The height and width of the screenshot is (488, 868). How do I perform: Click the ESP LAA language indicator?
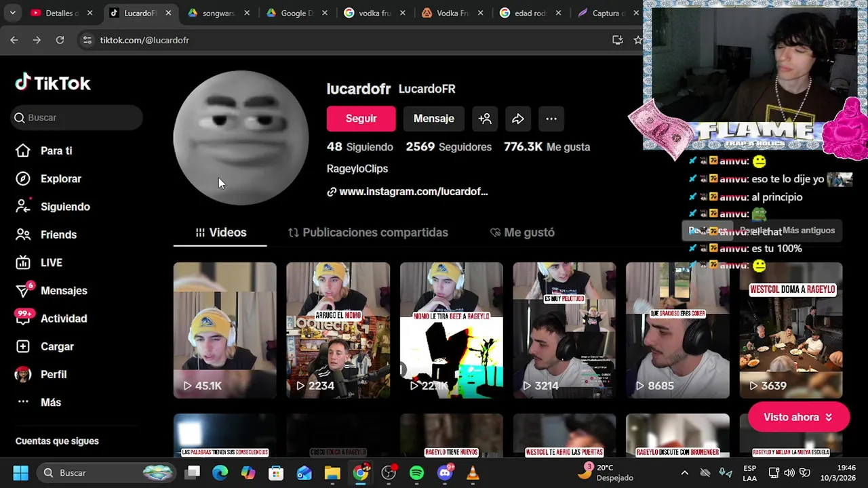(x=750, y=472)
